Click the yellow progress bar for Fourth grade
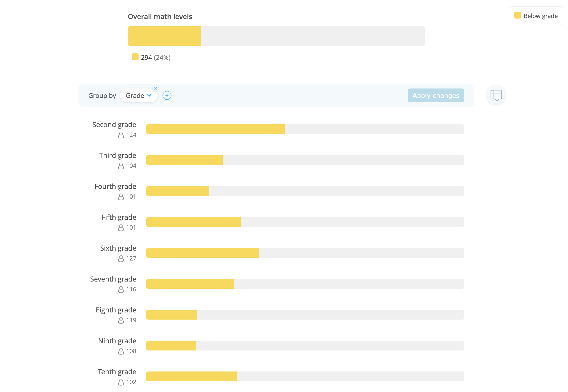This screenshot has width=568, height=392. tap(178, 191)
